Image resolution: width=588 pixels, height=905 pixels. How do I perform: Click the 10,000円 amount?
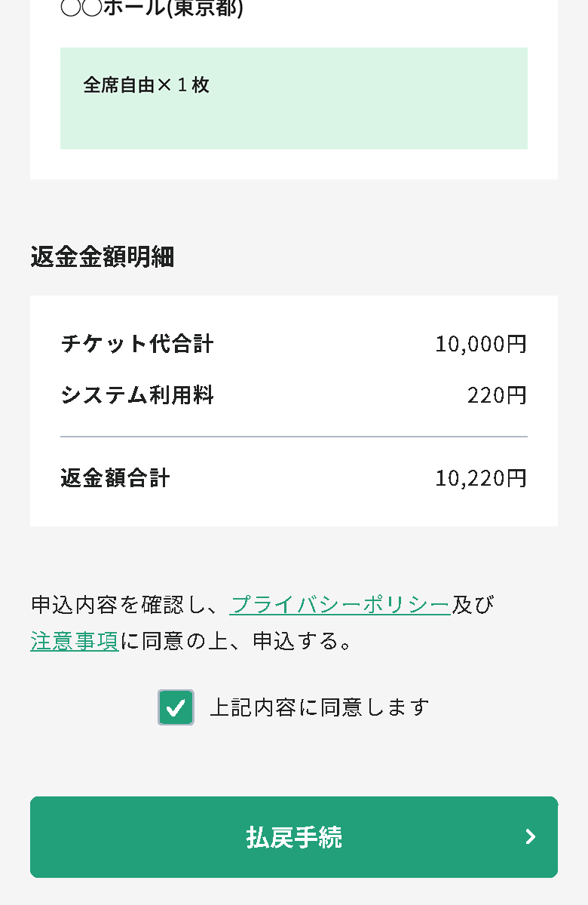coord(481,345)
